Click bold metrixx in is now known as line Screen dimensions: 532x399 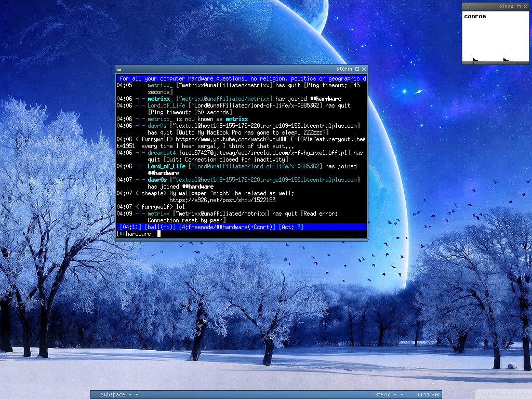coord(237,119)
